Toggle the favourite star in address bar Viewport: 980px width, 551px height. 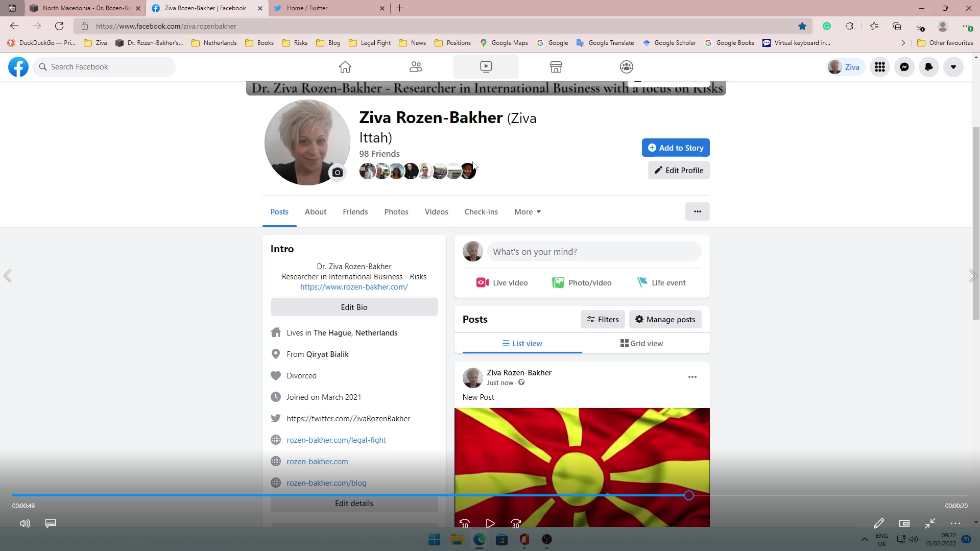point(802,26)
